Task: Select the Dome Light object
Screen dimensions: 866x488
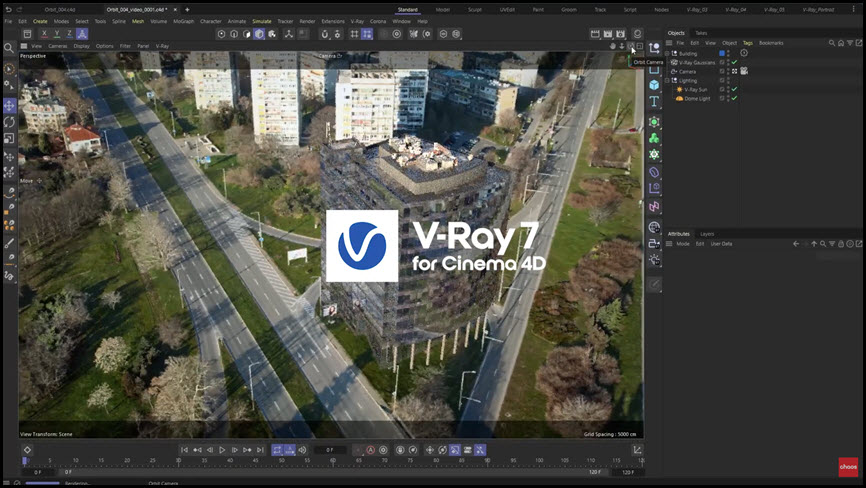Action: coord(697,98)
